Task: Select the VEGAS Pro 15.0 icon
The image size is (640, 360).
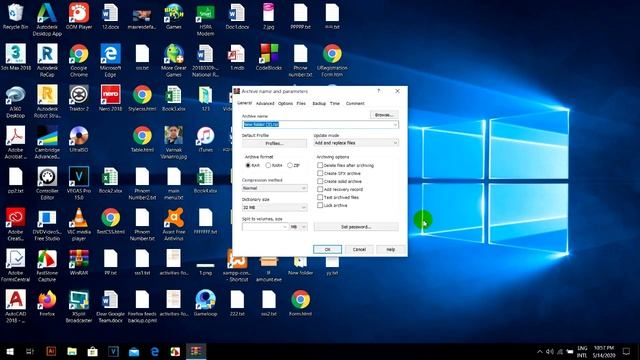Action: pos(79,183)
